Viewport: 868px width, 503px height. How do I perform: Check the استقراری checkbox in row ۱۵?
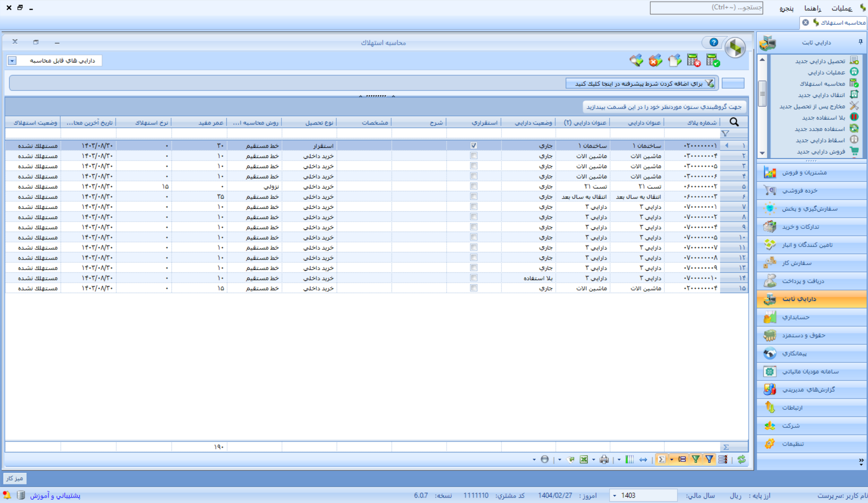[x=473, y=288]
